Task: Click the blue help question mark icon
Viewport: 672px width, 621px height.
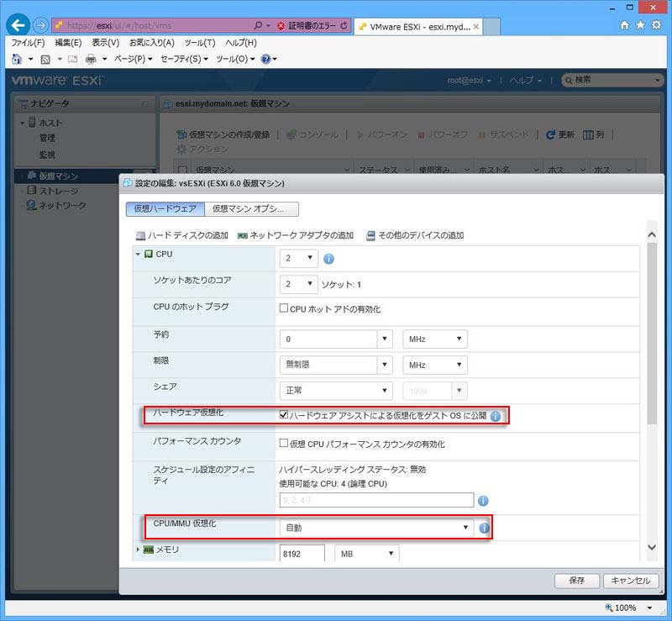Action: [265, 59]
